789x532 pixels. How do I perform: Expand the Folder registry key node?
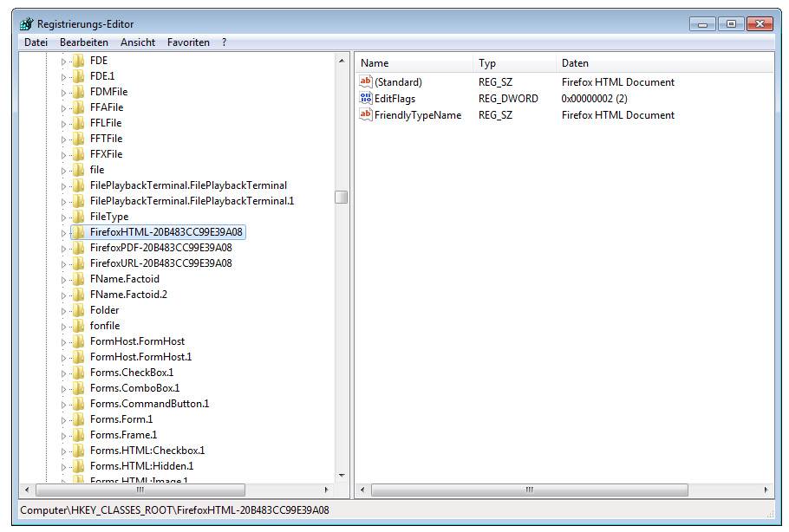click(63, 310)
